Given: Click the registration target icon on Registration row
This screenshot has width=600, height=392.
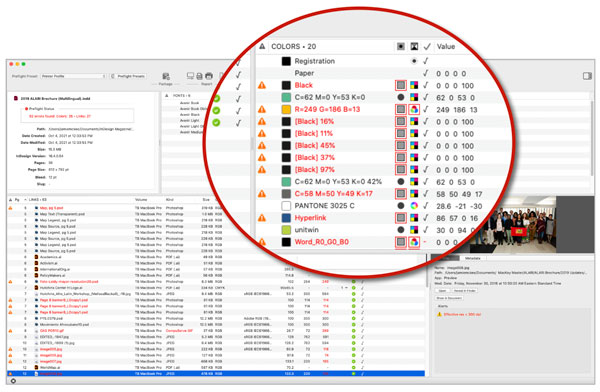Looking at the screenshot, I should coord(414,61).
